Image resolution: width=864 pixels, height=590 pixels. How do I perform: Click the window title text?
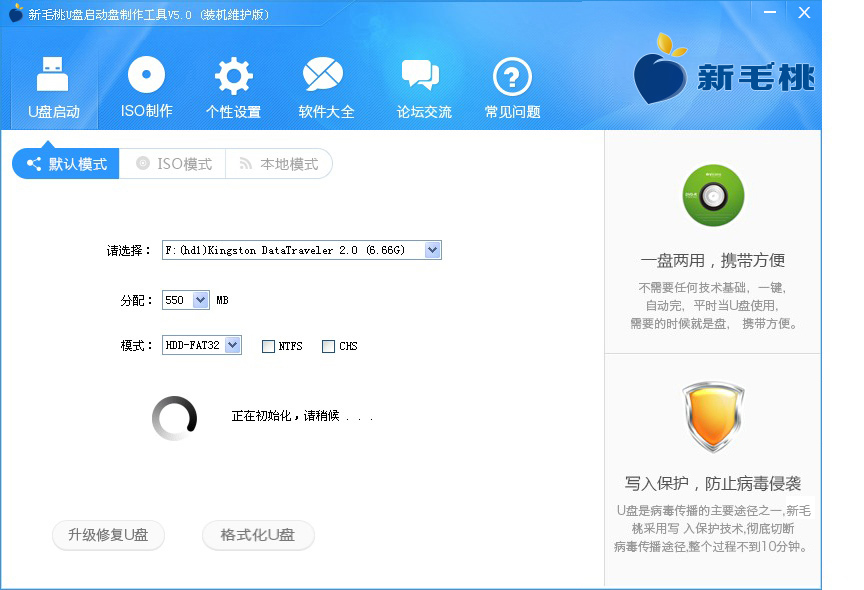(x=149, y=15)
